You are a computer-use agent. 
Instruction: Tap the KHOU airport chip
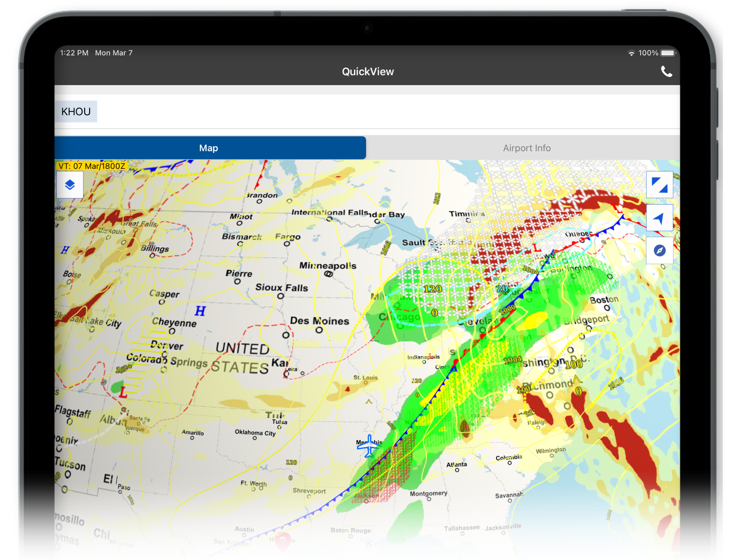[76, 112]
